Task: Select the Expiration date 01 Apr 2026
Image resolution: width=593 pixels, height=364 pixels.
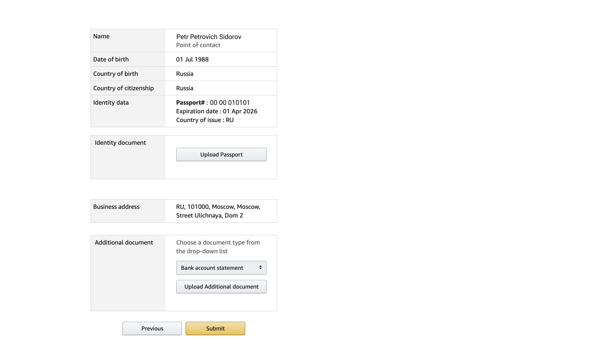Action: tap(216, 111)
